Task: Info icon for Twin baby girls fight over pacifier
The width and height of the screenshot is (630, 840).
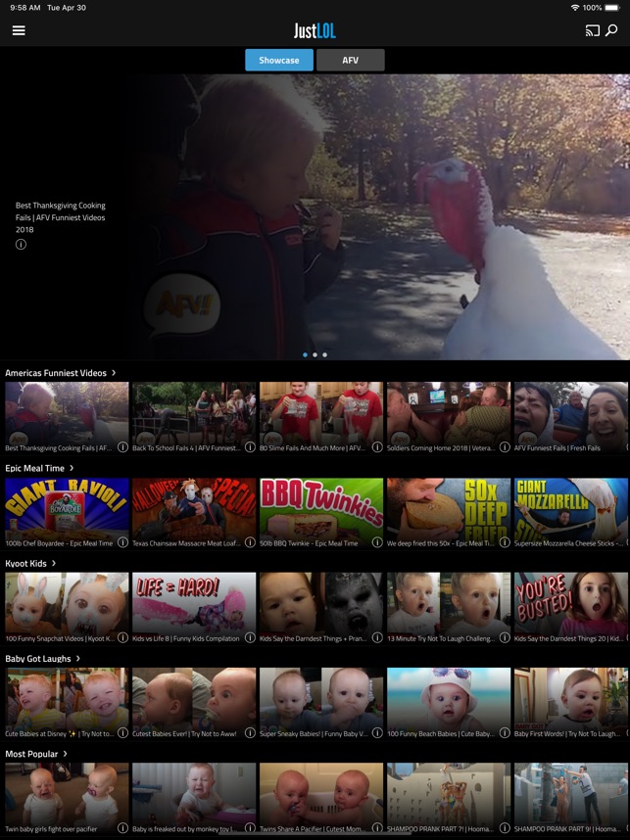Action: pyautogui.click(x=122, y=828)
